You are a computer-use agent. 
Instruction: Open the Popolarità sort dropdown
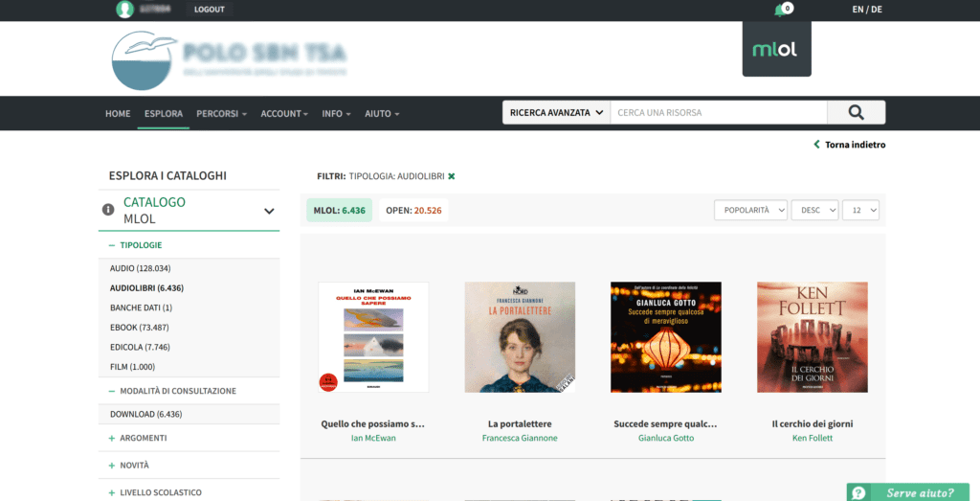[x=750, y=210]
